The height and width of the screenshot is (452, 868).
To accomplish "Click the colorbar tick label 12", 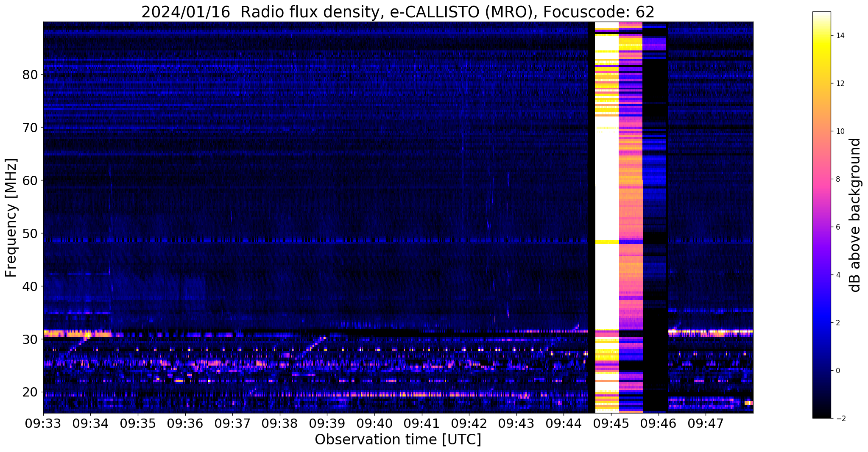I will click(840, 83).
